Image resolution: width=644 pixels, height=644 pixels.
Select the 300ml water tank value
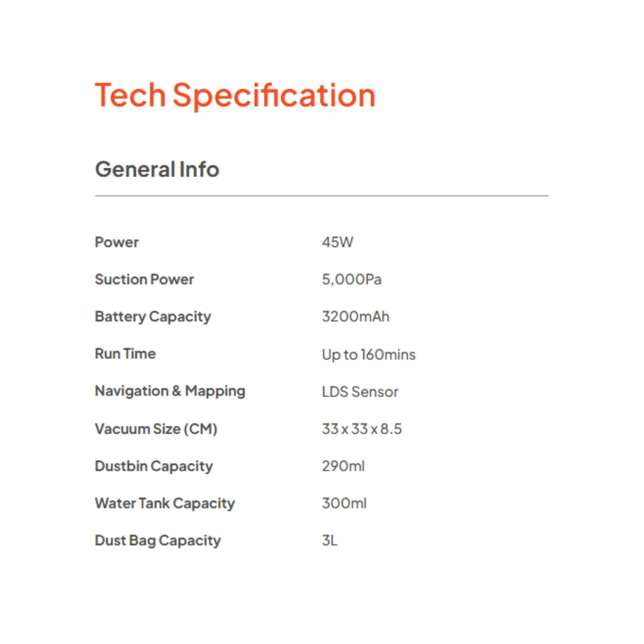pos(344,503)
